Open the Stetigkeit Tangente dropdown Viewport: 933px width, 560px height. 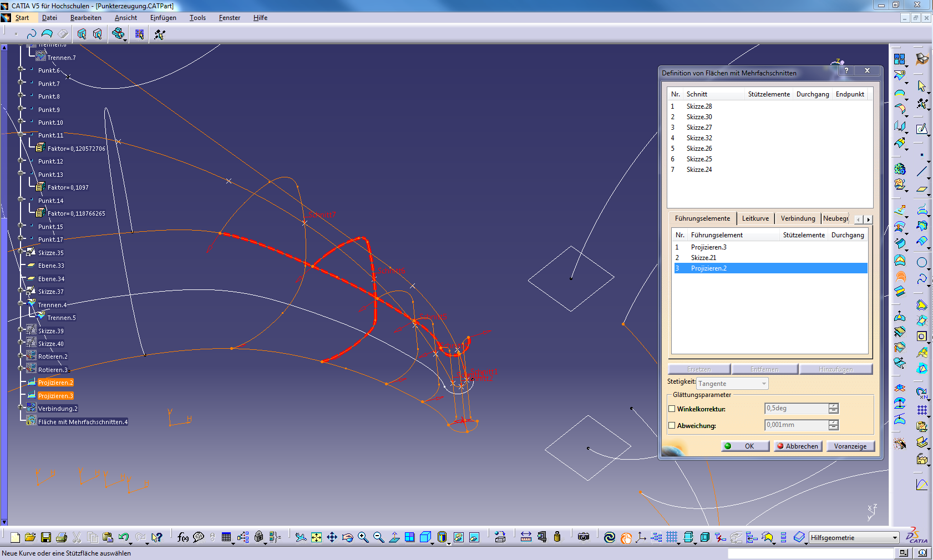(732, 384)
